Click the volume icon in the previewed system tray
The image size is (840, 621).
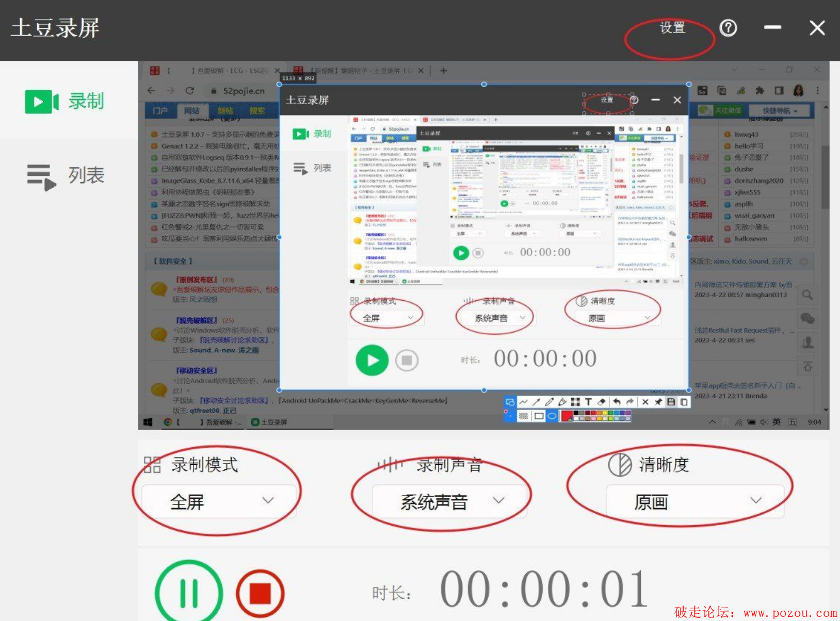click(x=764, y=422)
